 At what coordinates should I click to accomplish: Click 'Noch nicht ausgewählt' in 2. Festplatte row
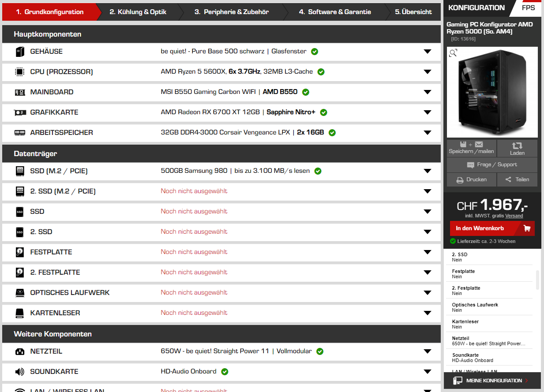pos(194,273)
